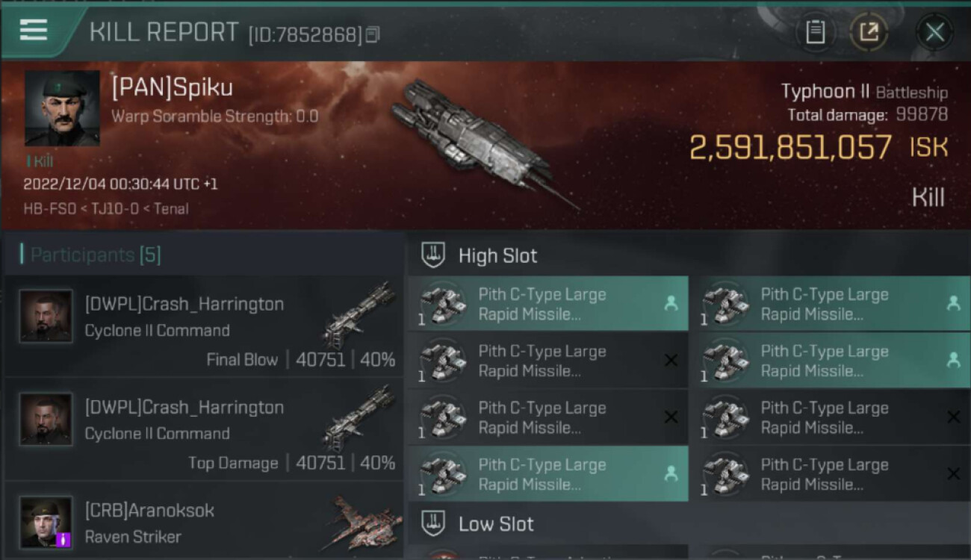Select the Typhoon II ship image
Image resolution: width=971 pixels, height=560 pixels.
[x=478, y=142]
